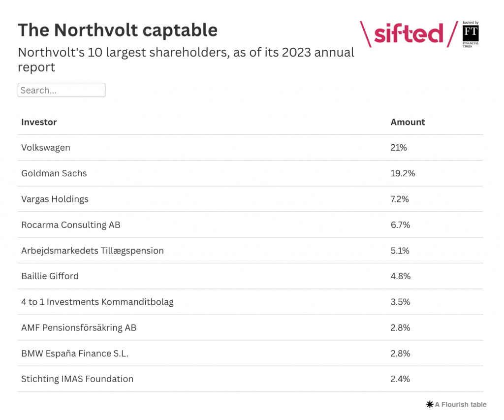This screenshot has height=420, width=504.
Task: Sort table by Investor column header
Action: (39, 122)
